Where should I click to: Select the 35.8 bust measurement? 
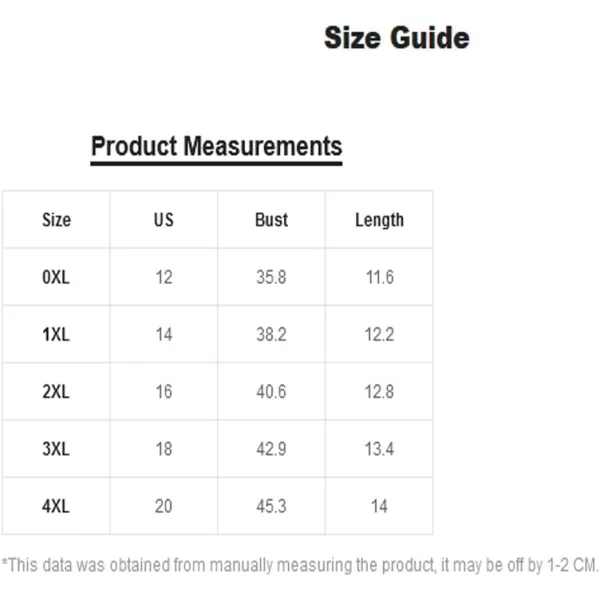pos(271,277)
